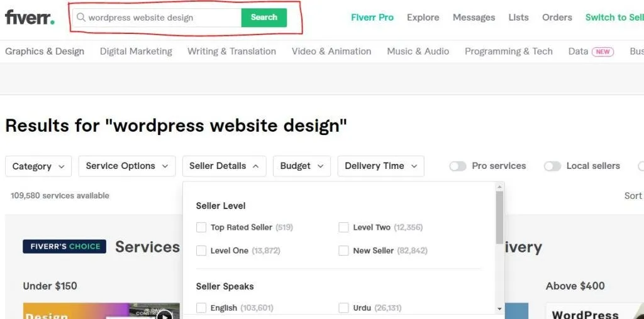Image resolution: width=644 pixels, height=319 pixels.
Task: Open Orders in top navigation
Action: 557,17
